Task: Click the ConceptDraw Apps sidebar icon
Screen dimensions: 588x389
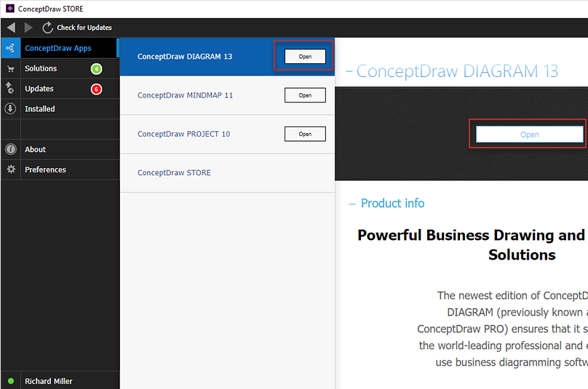Action: 10,48
